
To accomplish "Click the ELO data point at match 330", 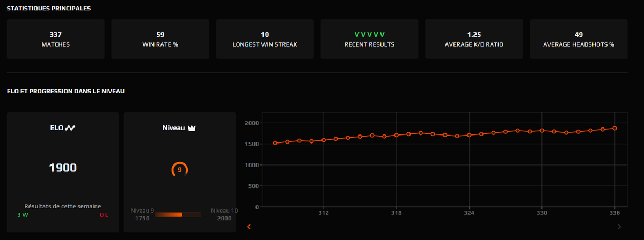I will point(542,130).
